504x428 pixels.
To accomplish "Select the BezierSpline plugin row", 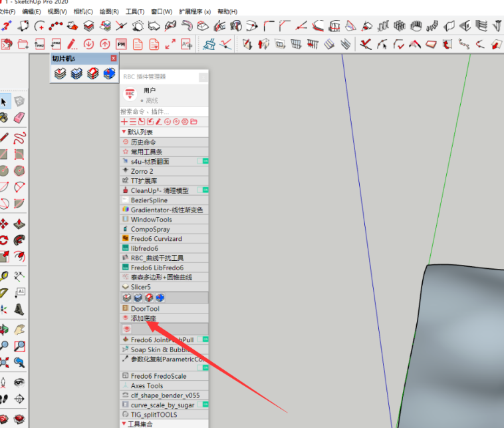I will pyautogui.click(x=164, y=200).
